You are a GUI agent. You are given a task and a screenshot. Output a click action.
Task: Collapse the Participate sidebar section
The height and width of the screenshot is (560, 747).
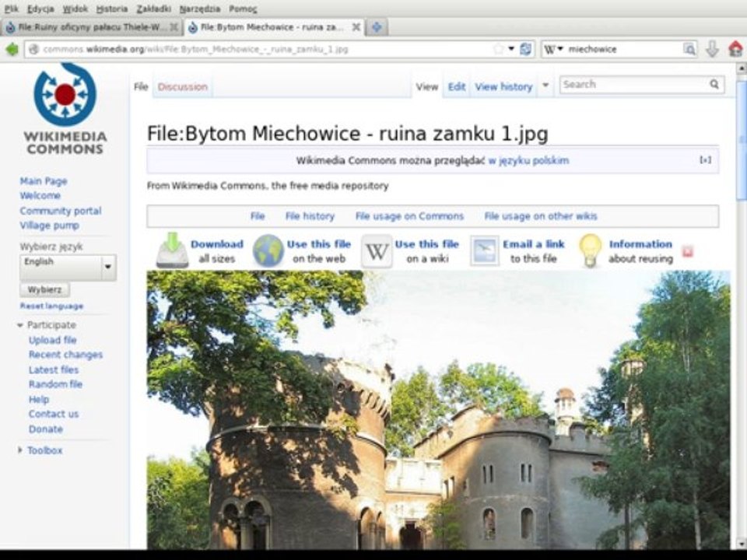pos(20,325)
